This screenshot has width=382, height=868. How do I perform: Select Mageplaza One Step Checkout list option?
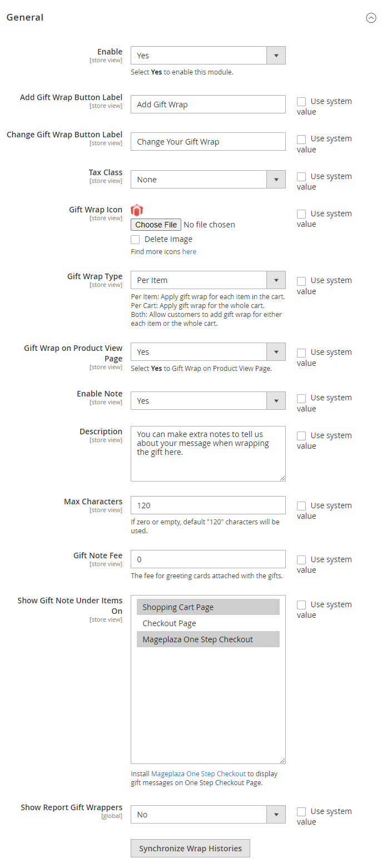click(x=208, y=639)
